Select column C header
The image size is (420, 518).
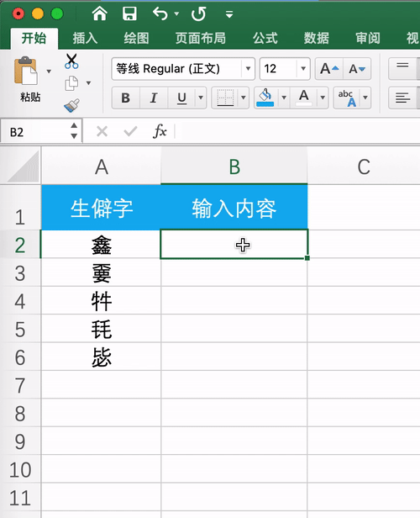coord(364,166)
